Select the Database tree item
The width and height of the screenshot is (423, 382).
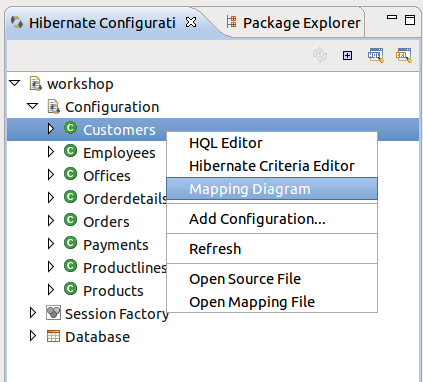point(97,337)
